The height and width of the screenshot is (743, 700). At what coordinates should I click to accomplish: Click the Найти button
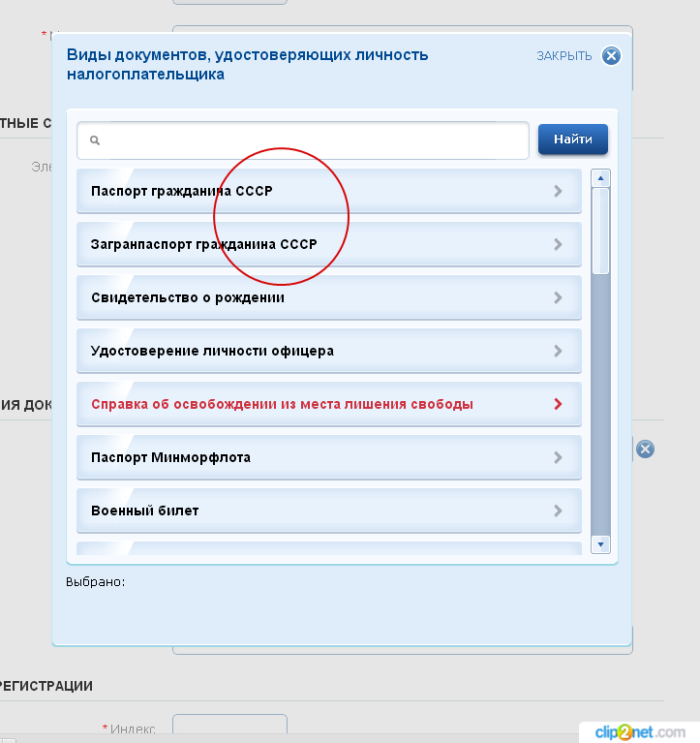572,139
